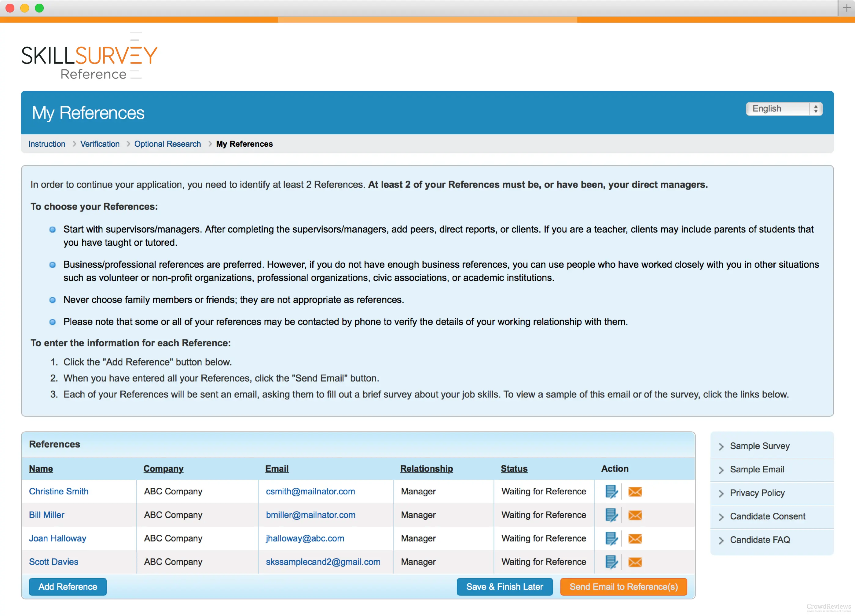The width and height of the screenshot is (855, 616).
Task: Click edit icon for Christine Smith
Action: [x=611, y=491]
